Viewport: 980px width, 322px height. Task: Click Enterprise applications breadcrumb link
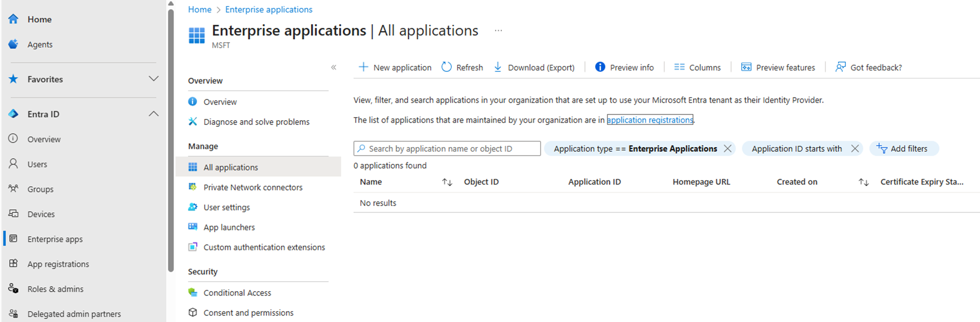(x=269, y=9)
